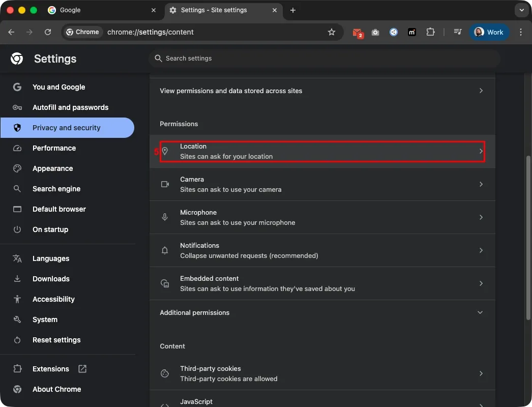Close the Settings - Site settings tab

point(275,10)
